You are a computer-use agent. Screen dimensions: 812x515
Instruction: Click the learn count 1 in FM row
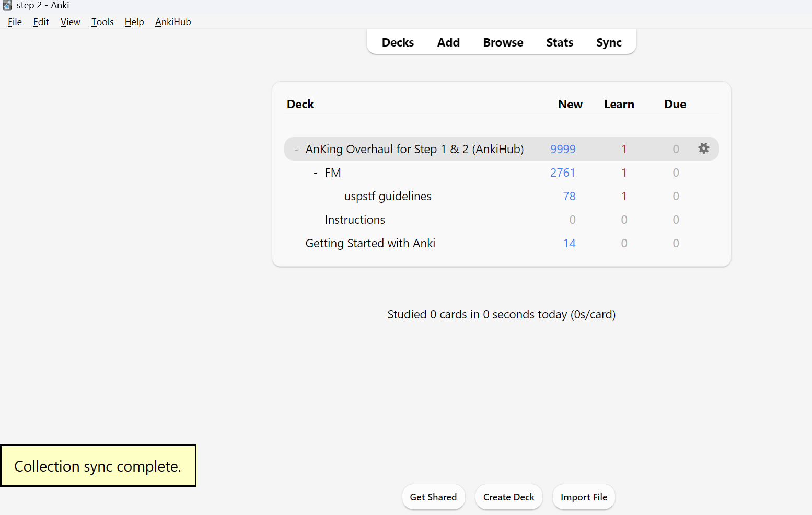[624, 173]
